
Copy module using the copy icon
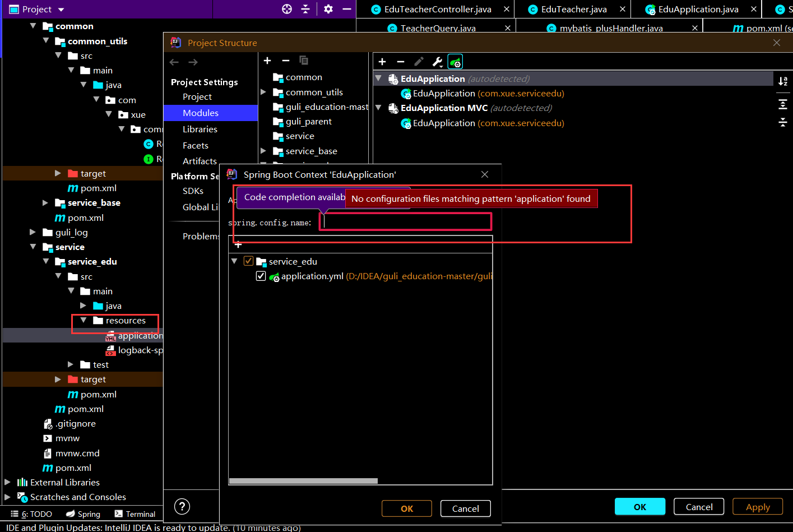click(x=304, y=61)
